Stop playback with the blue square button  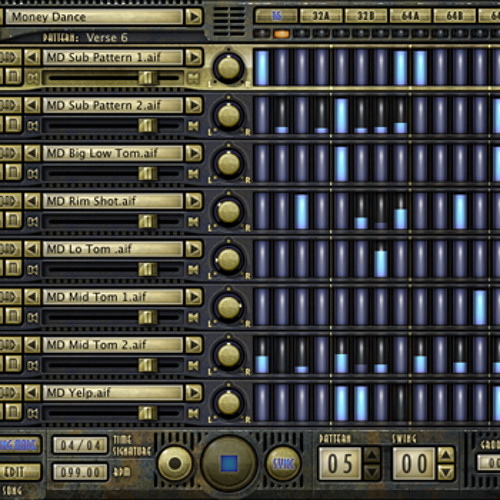coord(229,463)
